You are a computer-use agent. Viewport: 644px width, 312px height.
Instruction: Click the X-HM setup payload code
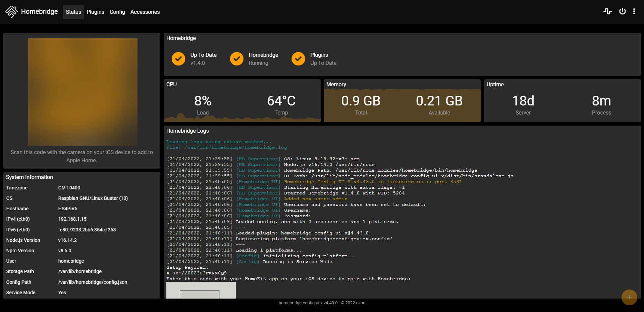pyautogui.click(x=197, y=273)
